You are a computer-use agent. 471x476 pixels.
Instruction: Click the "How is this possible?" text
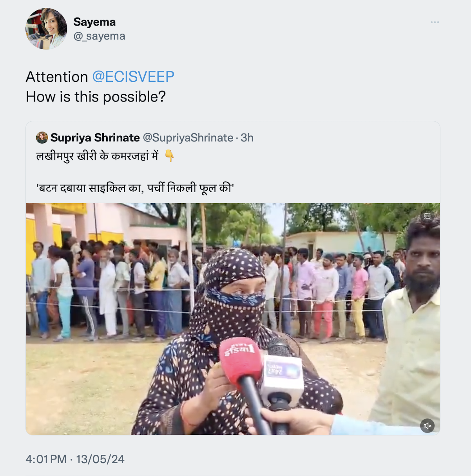[96, 97]
